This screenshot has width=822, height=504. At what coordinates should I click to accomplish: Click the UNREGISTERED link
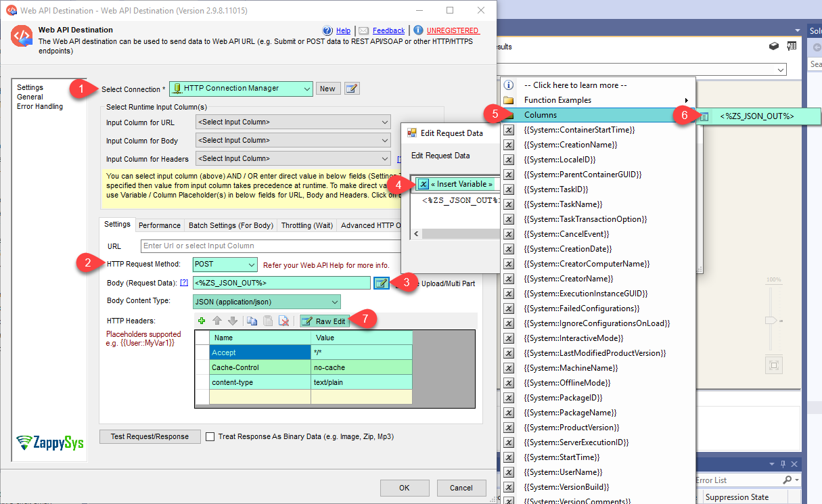(x=453, y=30)
